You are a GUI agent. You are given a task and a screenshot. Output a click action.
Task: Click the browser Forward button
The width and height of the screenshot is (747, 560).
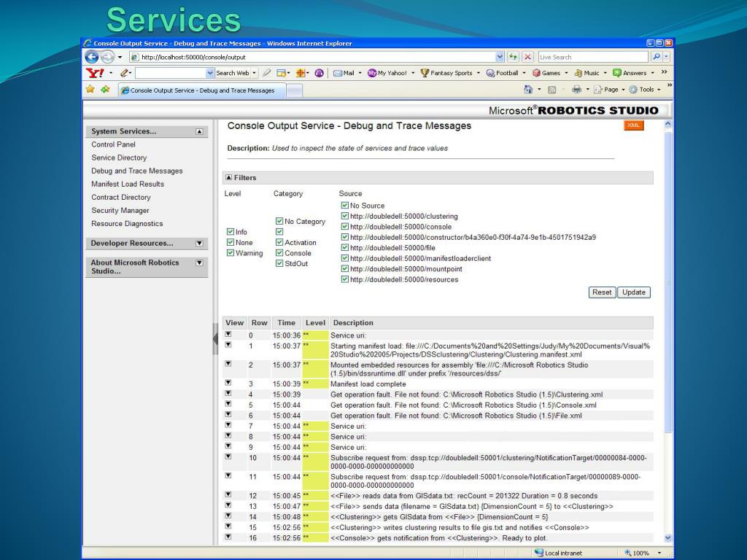point(108,57)
